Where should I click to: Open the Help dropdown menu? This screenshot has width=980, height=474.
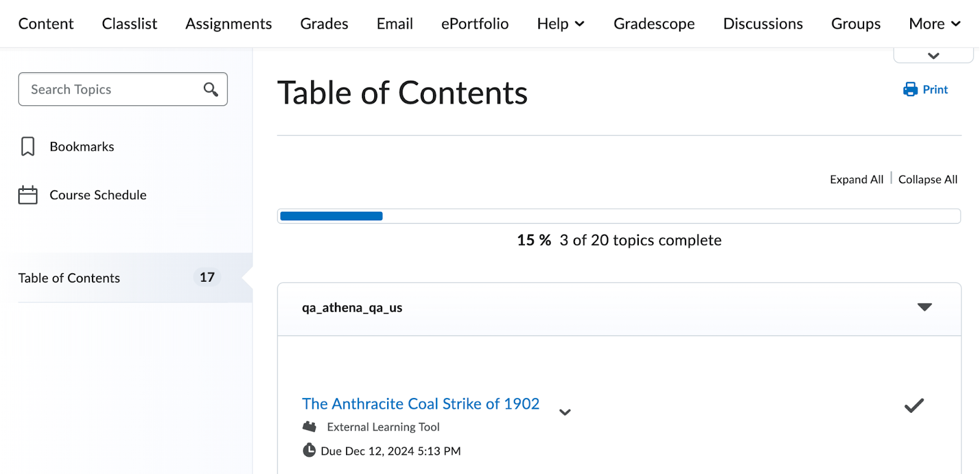point(560,24)
